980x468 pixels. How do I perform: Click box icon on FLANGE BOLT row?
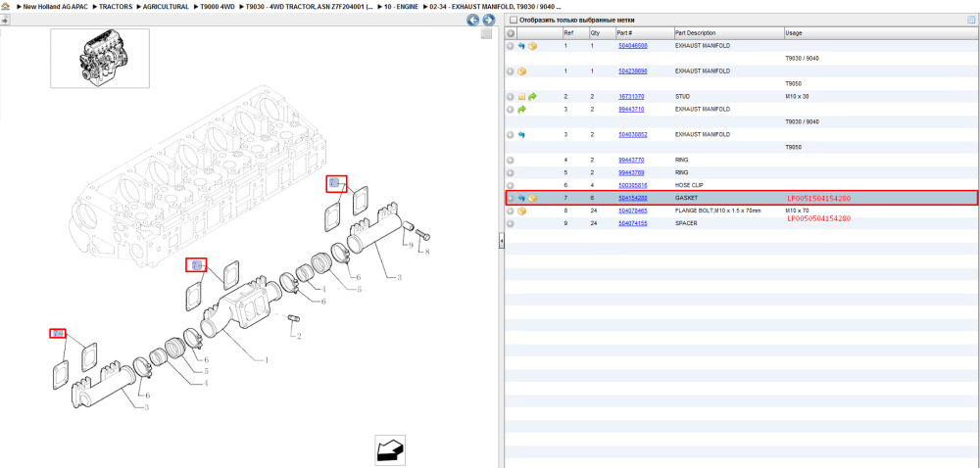522,211
